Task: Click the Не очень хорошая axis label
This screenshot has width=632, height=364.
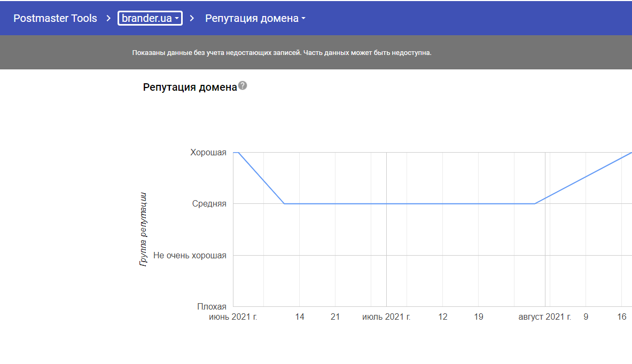Action: [x=190, y=255]
